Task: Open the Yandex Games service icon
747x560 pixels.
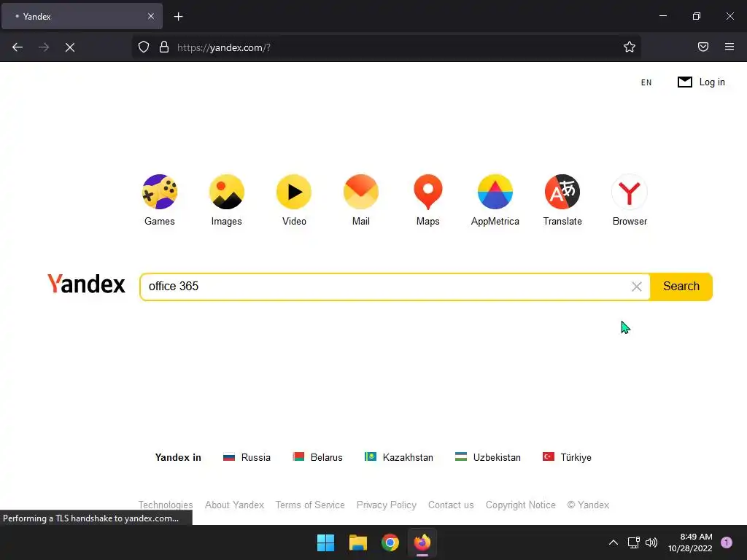Action: coord(160,192)
